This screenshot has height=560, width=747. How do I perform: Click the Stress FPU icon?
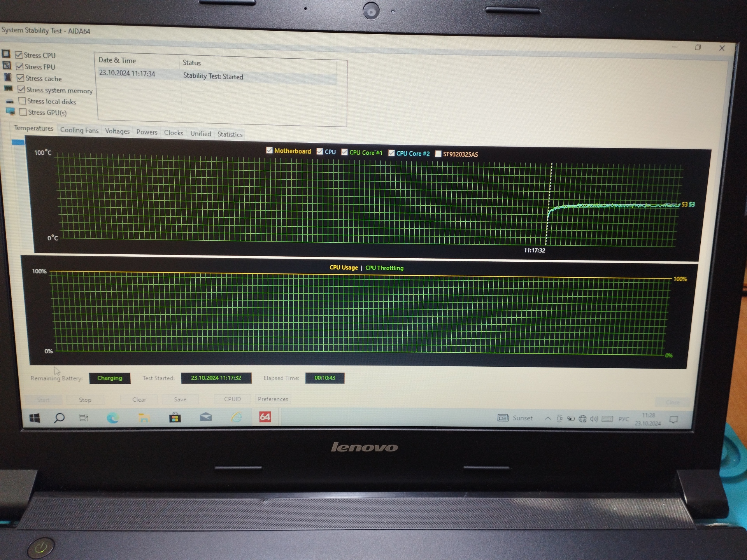click(7, 65)
